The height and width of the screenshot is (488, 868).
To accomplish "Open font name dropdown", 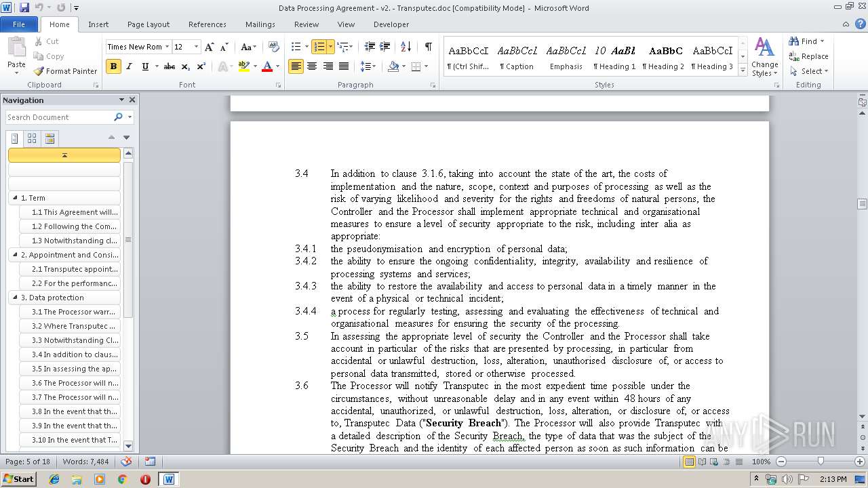I will click(167, 47).
